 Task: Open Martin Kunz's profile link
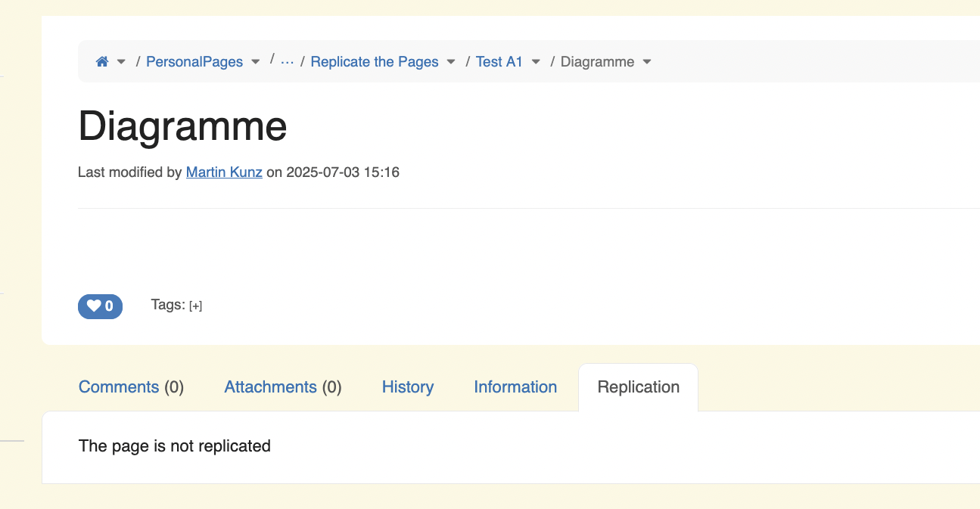(x=224, y=172)
